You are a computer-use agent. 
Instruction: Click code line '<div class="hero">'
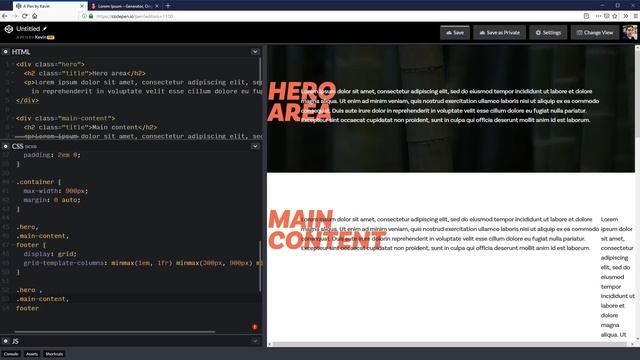pyautogui.click(x=50, y=64)
